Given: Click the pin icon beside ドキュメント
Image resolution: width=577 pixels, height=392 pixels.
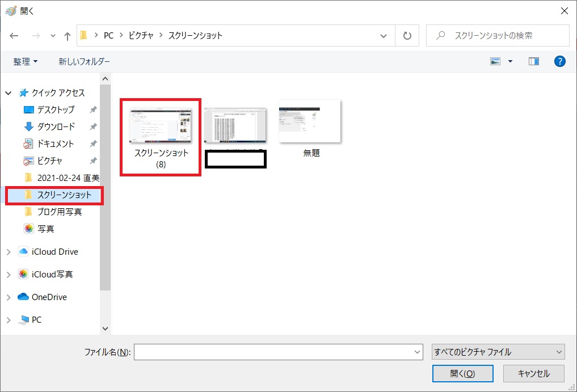Looking at the screenshot, I should pyautogui.click(x=94, y=144).
